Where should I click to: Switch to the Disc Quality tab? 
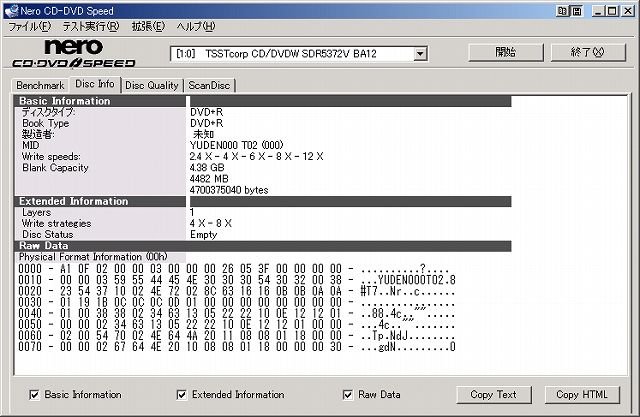point(152,85)
